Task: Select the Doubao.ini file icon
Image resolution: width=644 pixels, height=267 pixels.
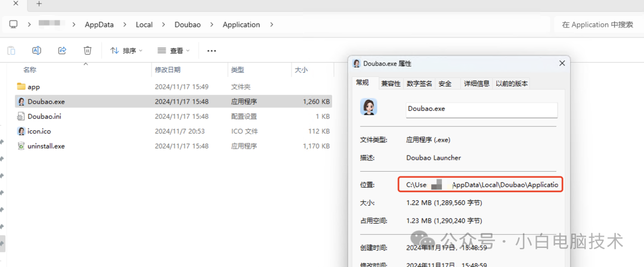Action: point(21,116)
